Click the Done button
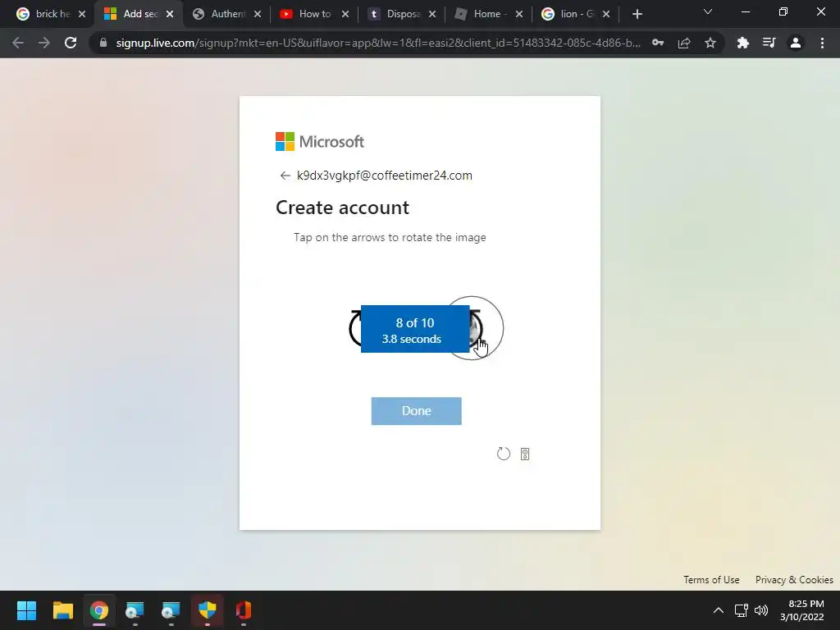This screenshot has width=840, height=630. 416,411
